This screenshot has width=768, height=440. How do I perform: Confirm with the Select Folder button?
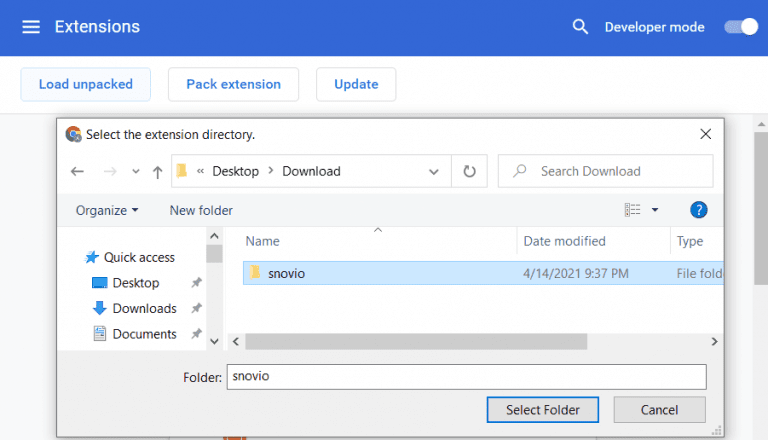point(543,410)
